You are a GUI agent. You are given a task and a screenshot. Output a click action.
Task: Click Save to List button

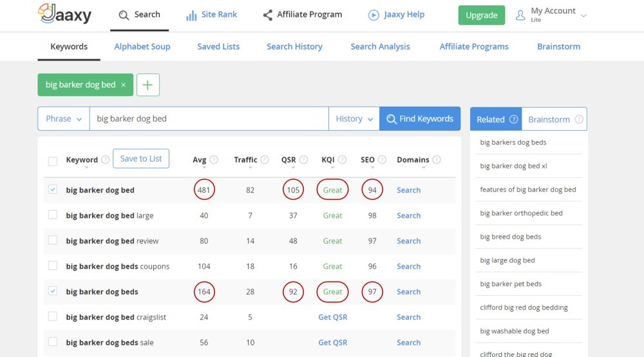point(141,159)
